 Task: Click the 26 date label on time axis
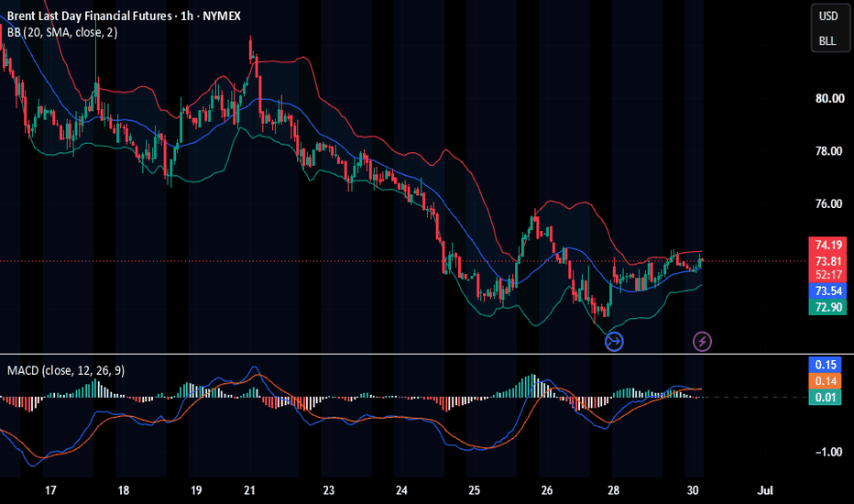click(x=547, y=490)
